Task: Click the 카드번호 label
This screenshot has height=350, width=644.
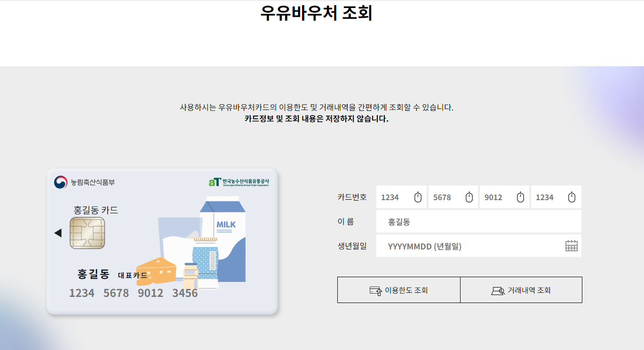Action: tap(352, 197)
